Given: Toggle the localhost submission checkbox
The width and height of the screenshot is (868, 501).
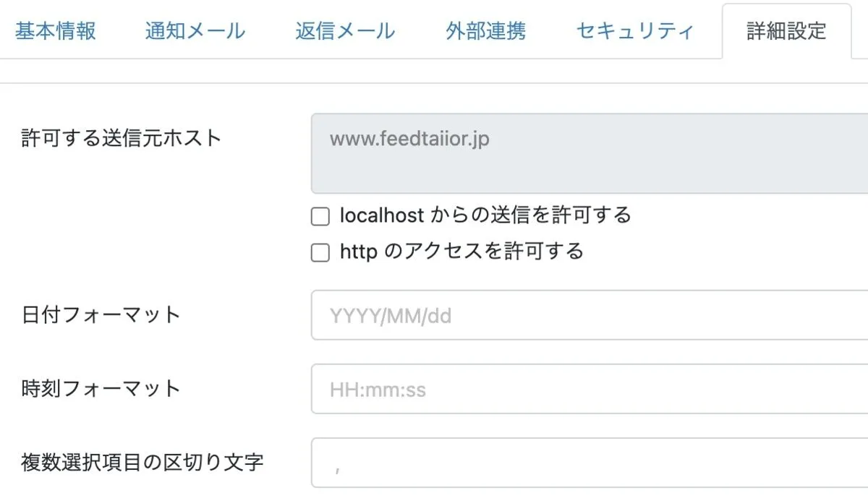Looking at the screenshot, I should (319, 215).
